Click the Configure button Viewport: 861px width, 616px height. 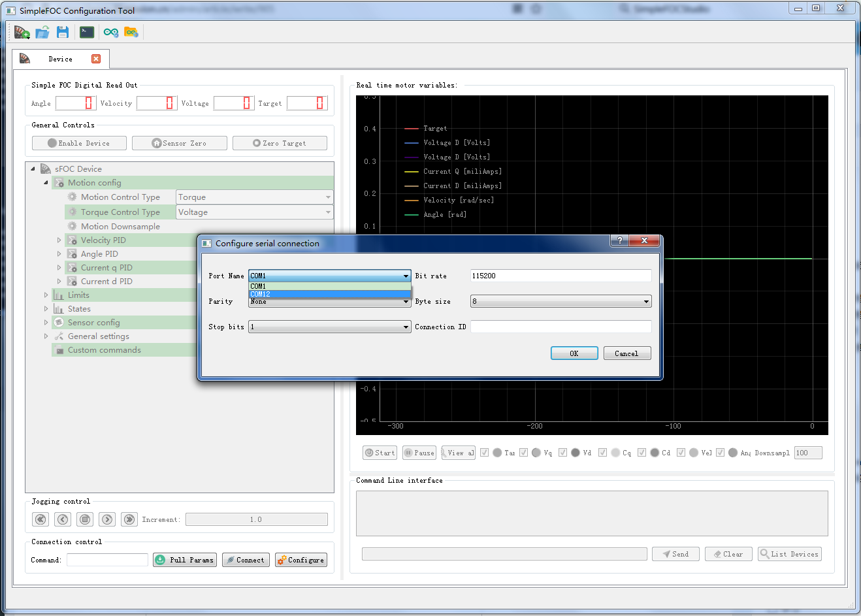[301, 560]
